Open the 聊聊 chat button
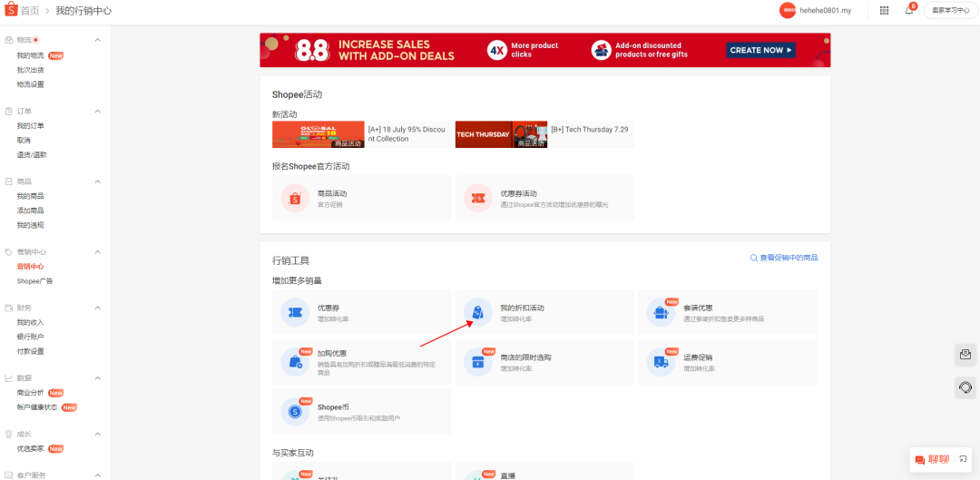This screenshot has width=980, height=480. click(x=938, y=460)
